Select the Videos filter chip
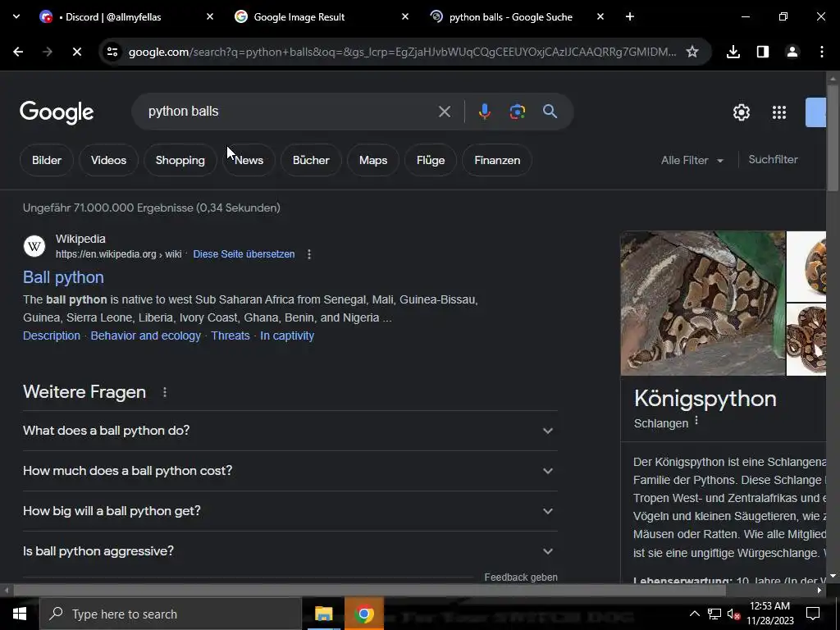840x630 pixels. click(x=109, y=160)
